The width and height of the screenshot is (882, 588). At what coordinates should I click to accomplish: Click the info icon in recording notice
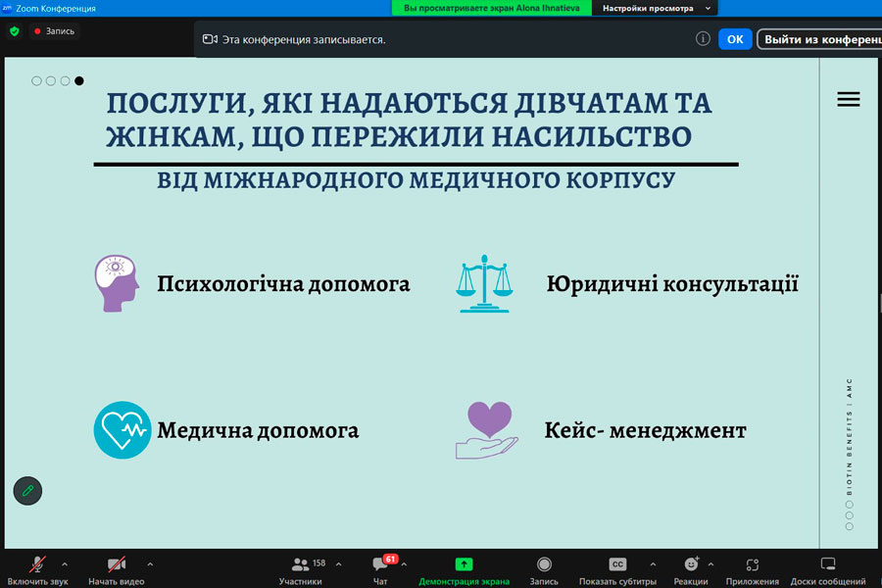coord(703,39)
